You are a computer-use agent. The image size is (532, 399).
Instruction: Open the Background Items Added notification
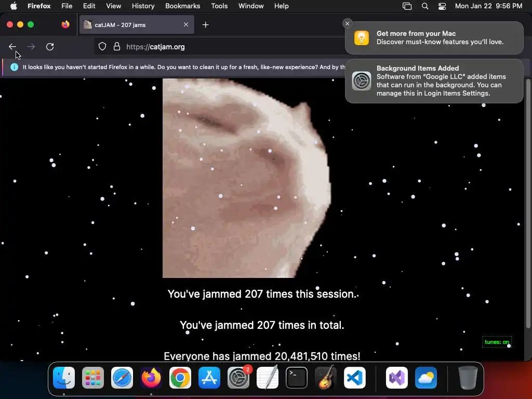click(x=434, y=81)
